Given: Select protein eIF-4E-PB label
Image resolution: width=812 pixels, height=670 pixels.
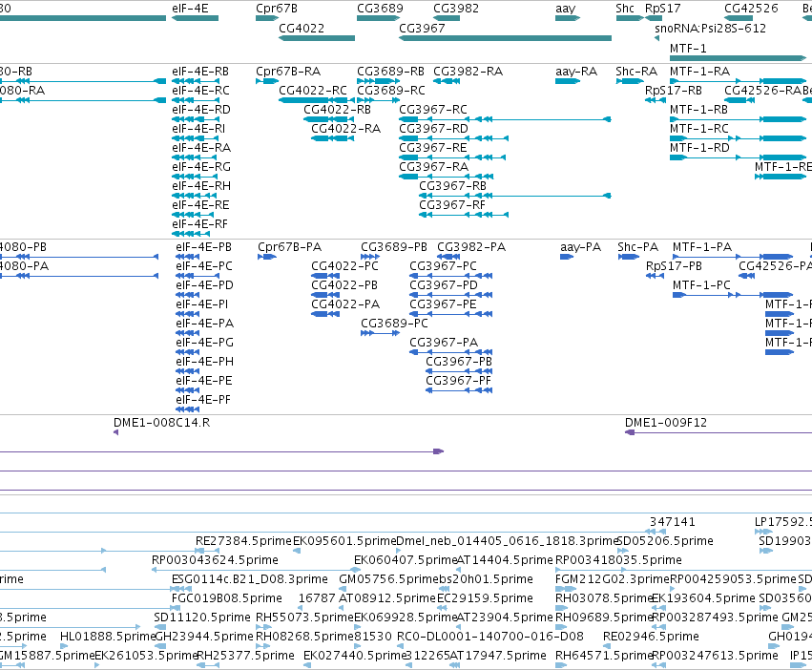Looking at the screenshot, I should click(x=203, y=246).
